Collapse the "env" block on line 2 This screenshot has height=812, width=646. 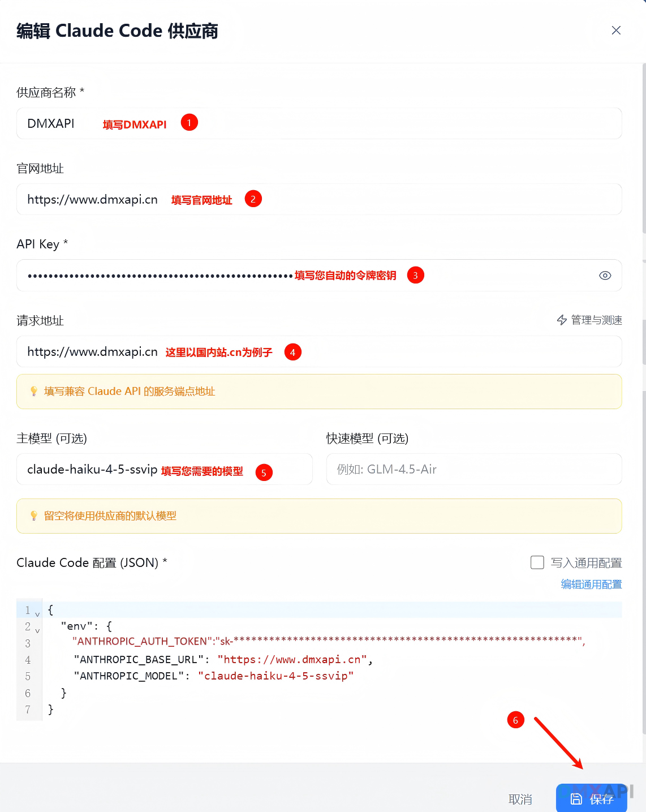tap(37, 630)
